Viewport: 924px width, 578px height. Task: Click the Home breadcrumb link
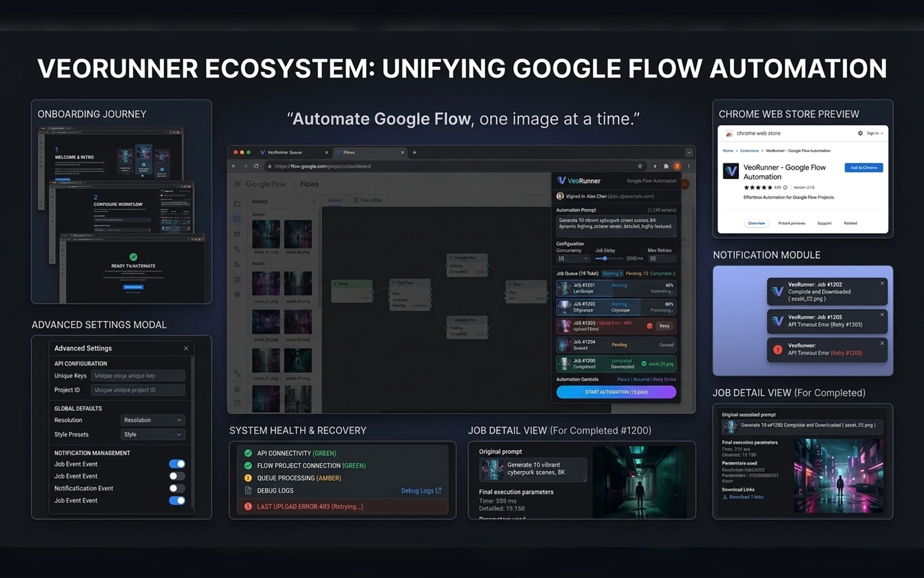[x=728, y=151]
